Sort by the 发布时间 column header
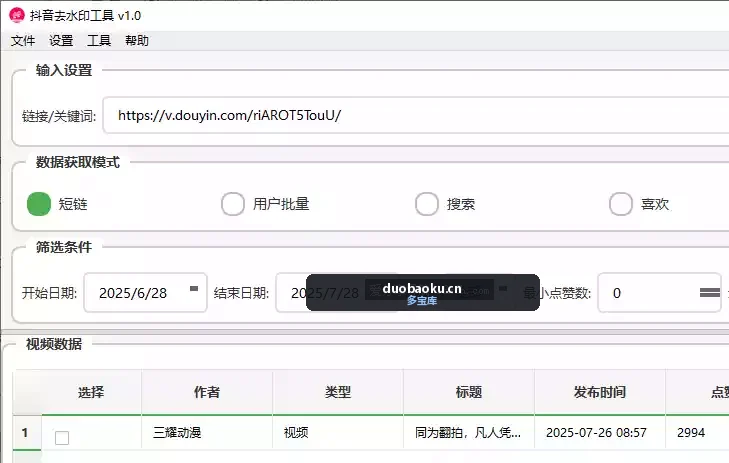 point(600,392)
